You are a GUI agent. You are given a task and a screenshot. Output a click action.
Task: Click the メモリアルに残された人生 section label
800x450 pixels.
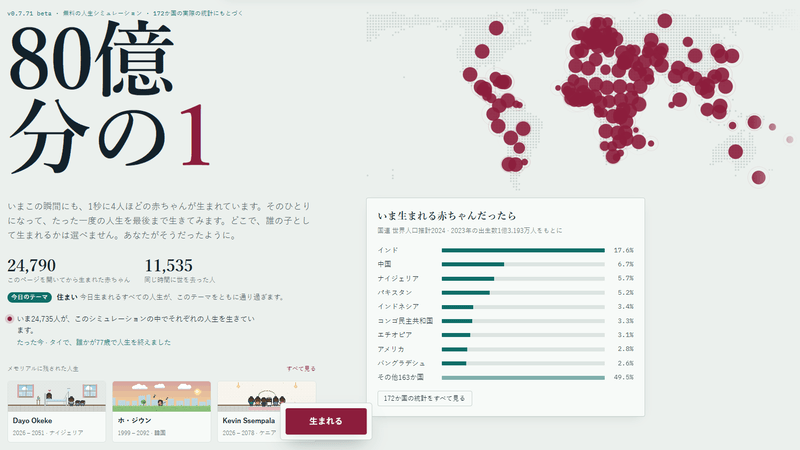[x=43, y=368]
